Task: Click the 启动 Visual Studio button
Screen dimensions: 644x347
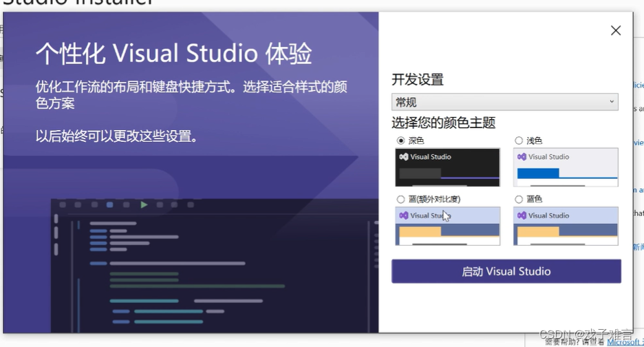Action: point(506,271)
